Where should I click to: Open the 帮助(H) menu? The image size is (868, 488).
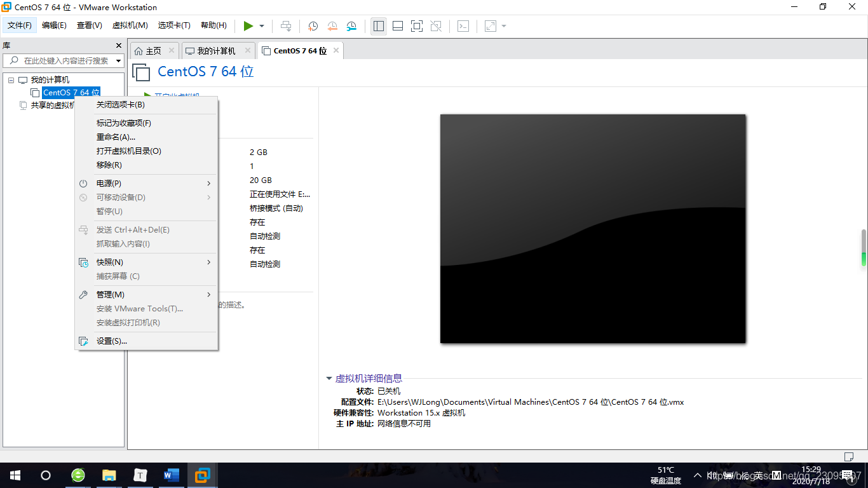point(214,25)
